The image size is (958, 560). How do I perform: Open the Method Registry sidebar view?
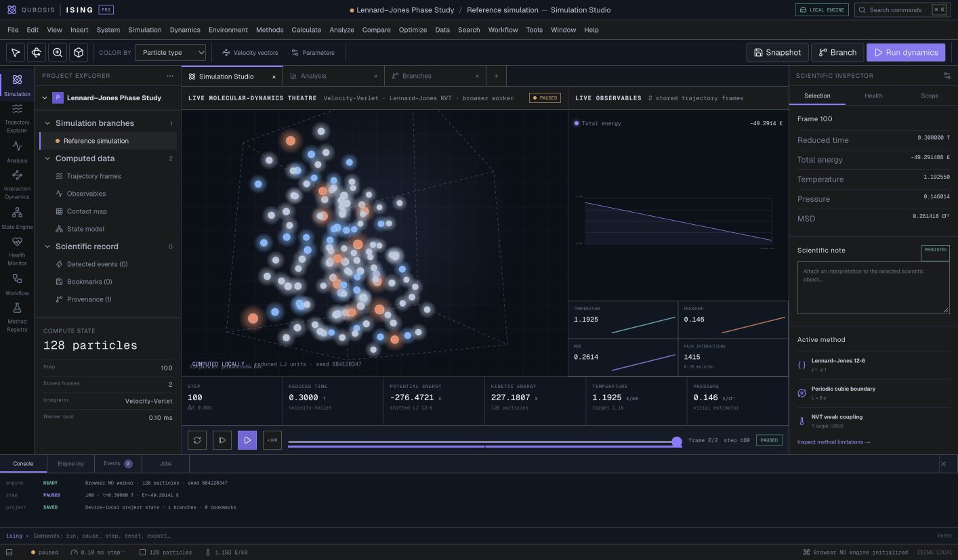click(x=17, y=317)
